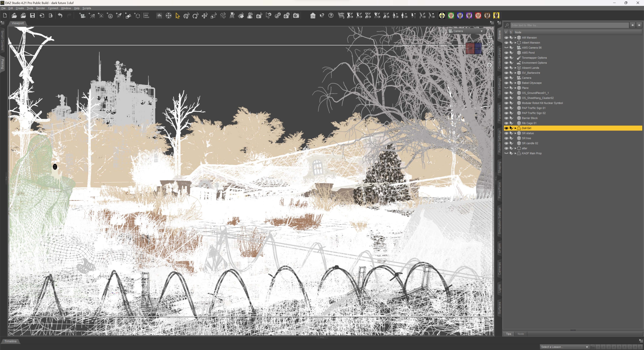Click the Render camera icon
This screenshot has width=644, height=350.
(296, 16)
